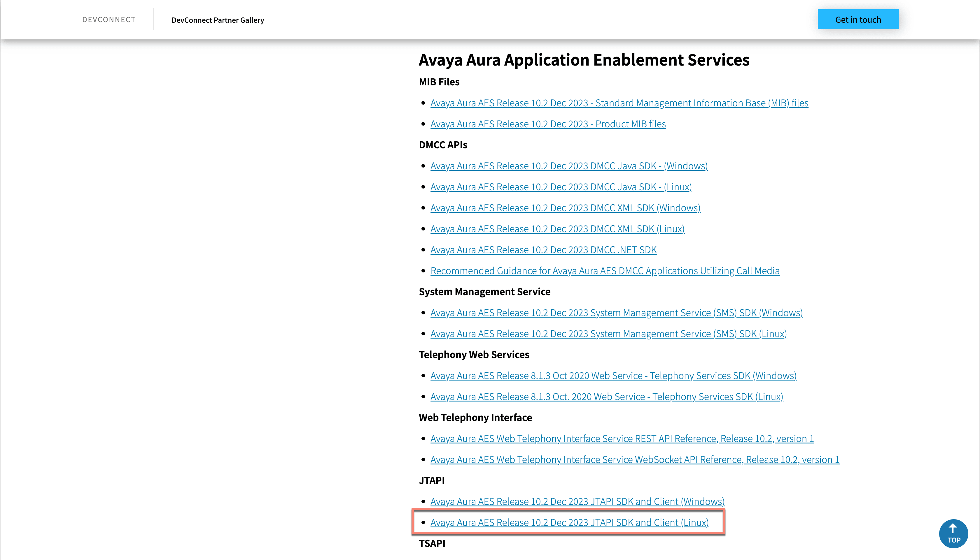Image resolution: width=980 pixels, height=560 pixels.
Task: Click the SMS SDK Linux link
Action: point(608,334)
